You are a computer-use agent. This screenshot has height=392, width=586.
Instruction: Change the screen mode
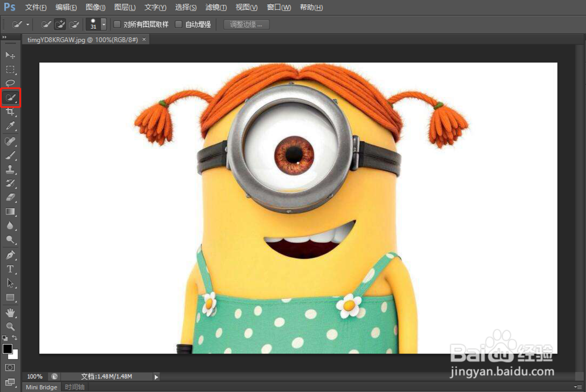click(x=10, y=382)
